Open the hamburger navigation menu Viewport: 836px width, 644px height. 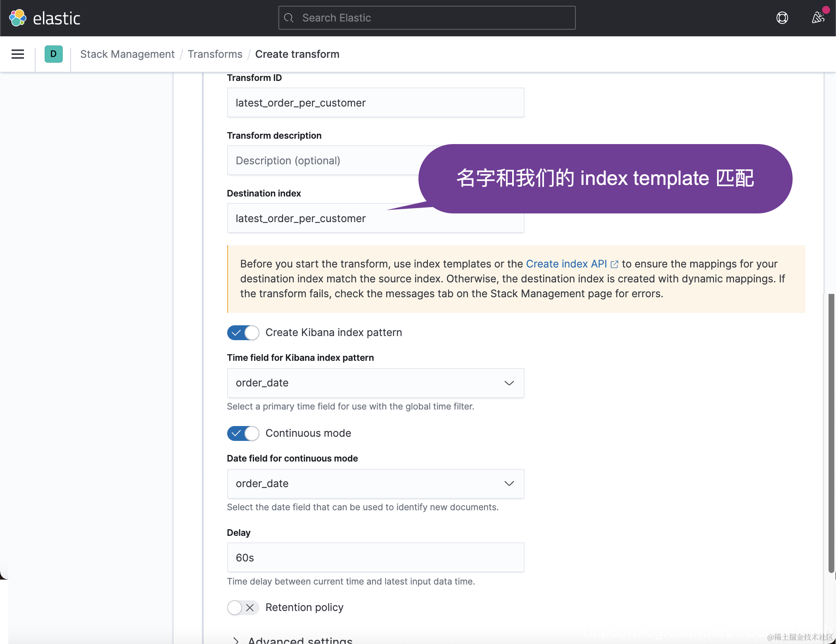18,54
